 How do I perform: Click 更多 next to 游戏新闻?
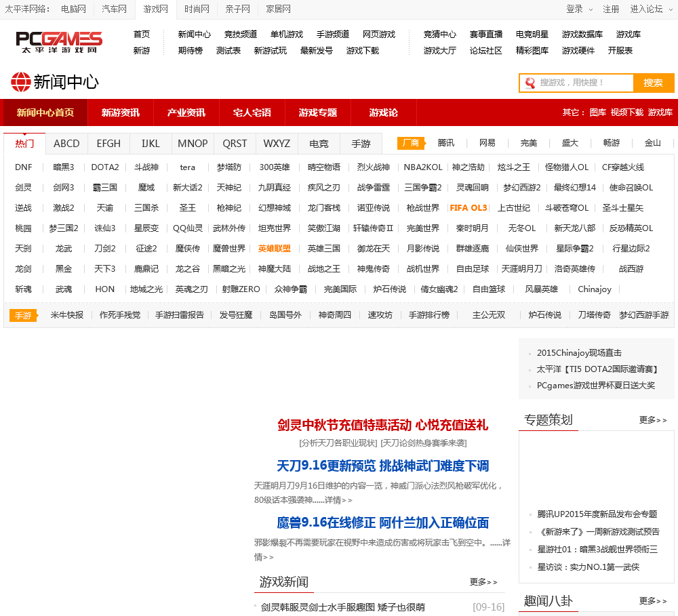pos(483,582)
